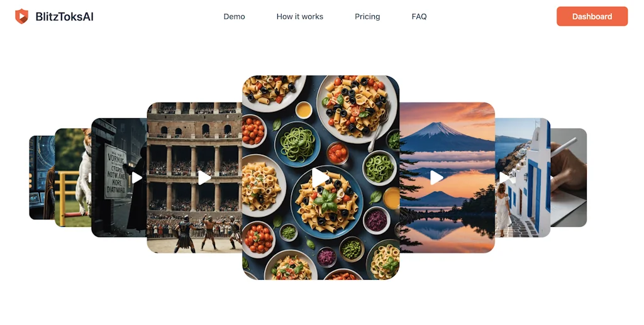Play the pasta dishes video

pos(320,178)
